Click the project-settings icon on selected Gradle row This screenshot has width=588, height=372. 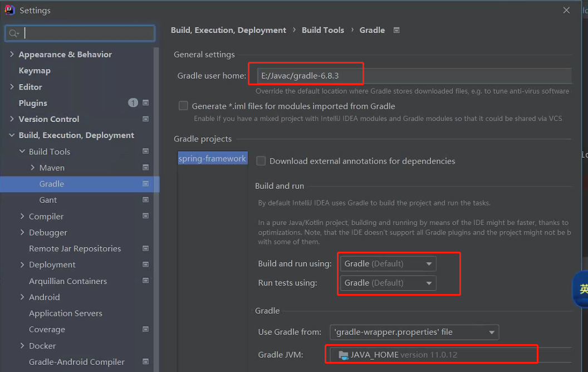point(146,184)
